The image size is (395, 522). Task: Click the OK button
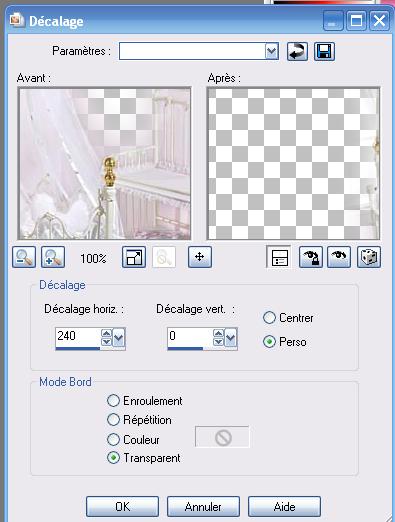[122, 507]
